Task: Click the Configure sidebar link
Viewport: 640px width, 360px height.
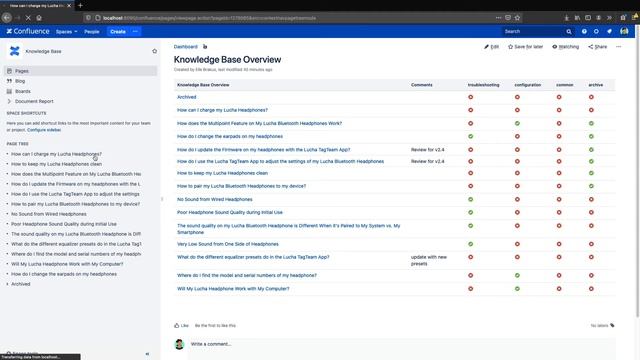Action: [x=44, y=130]
